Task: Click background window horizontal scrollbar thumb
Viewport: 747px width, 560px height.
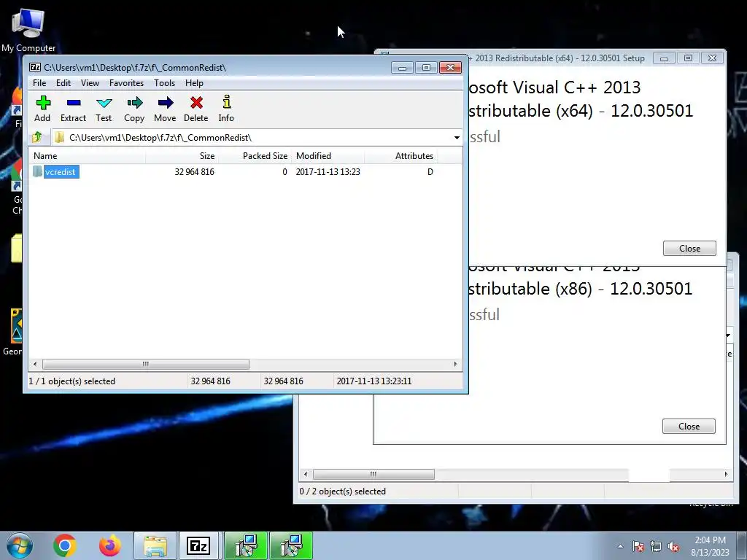Action: (x=373, y=474)
